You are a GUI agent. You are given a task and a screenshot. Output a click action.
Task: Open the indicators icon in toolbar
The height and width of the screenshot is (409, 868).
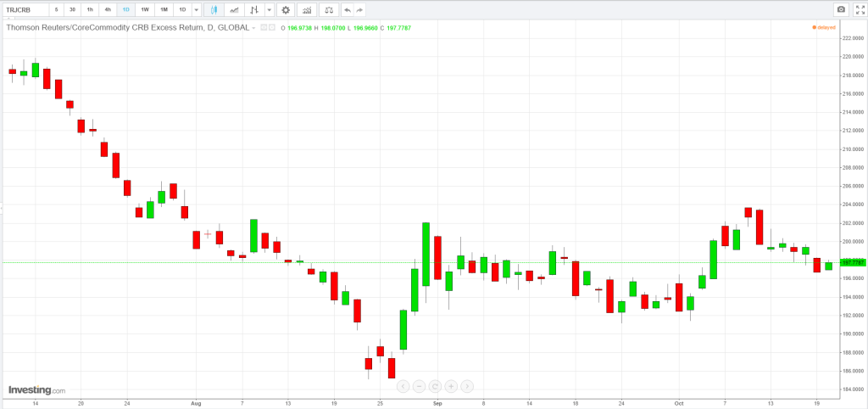[306, 9]
